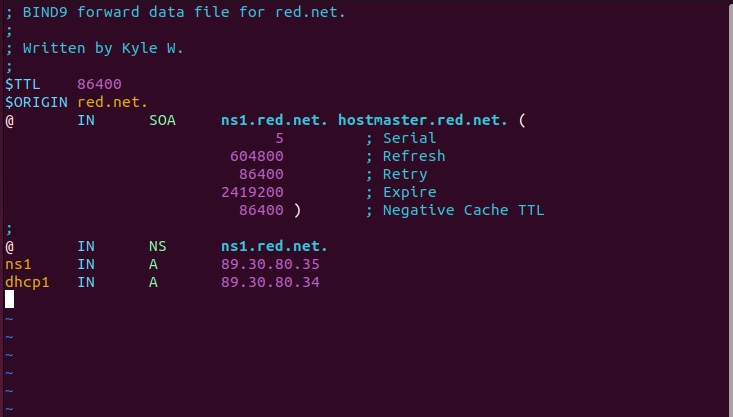This screenshot has width=733, height=417.
Task: Click the ns1 hostname in A record
Action: (18, 265)
